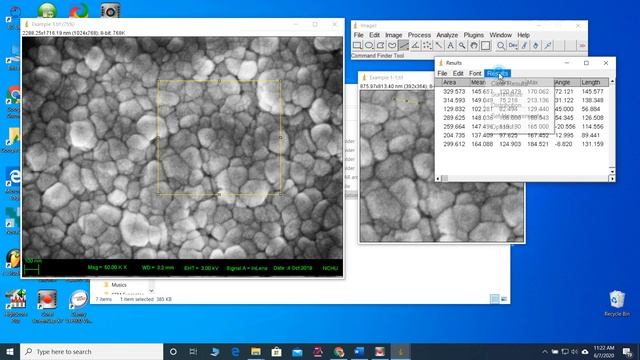Click the red More Tools arrows in ImageJ

point(582,45)
